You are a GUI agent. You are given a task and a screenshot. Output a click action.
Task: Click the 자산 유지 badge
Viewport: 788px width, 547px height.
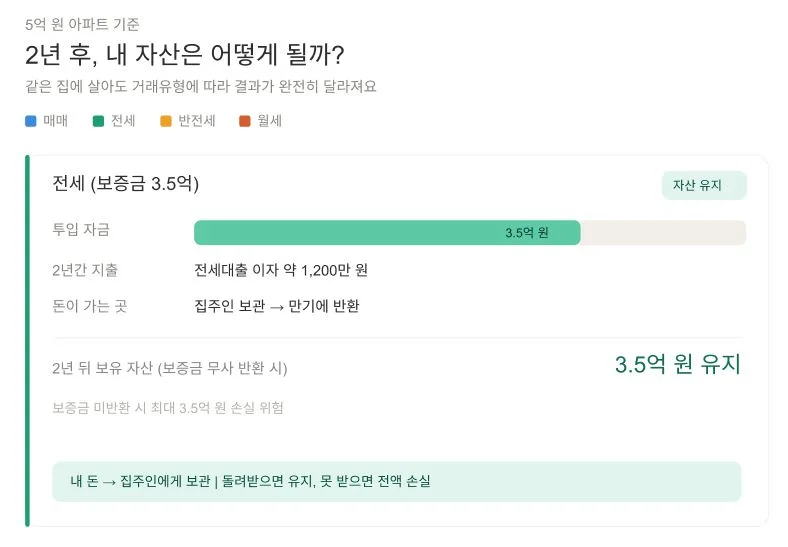(703, 186)
